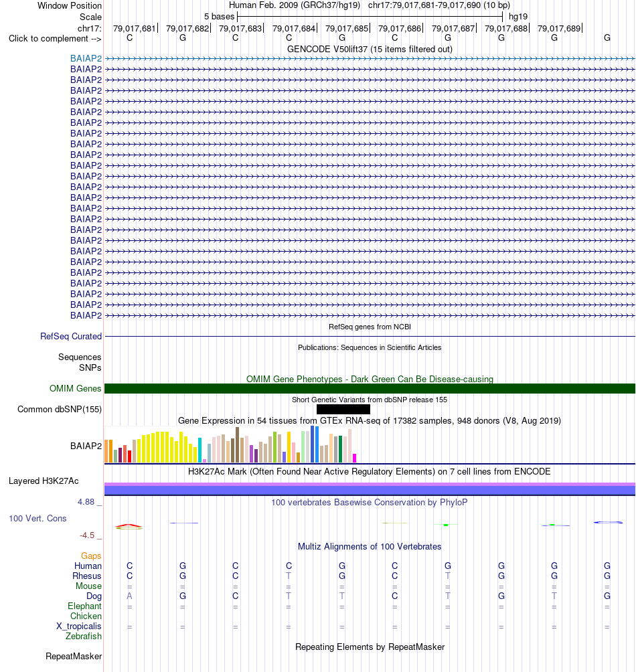The width and height of the screenshot is (636, 672).
Task: Click the dark green OMIM gene bar
Action: (x=370, y=389)
